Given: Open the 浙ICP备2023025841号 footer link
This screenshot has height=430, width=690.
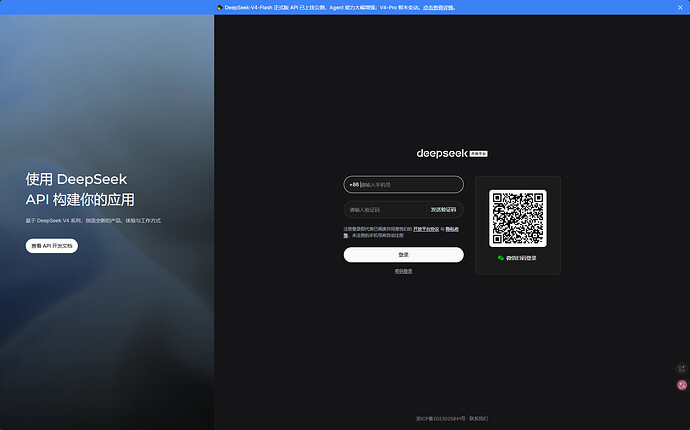Looking at the screenshot, I should pos(440,419).
